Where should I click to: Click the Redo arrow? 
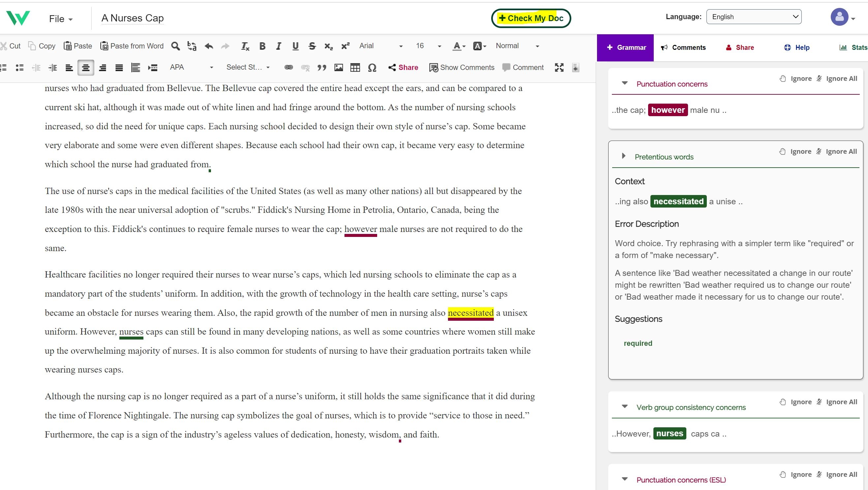click(x=225, y=46)
